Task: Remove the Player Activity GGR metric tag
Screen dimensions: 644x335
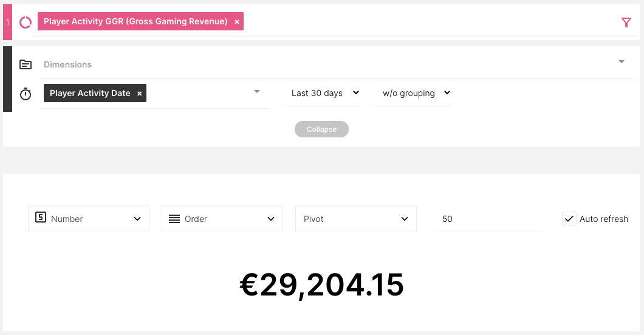Action: pyautogui.click(x=237, y=22)
